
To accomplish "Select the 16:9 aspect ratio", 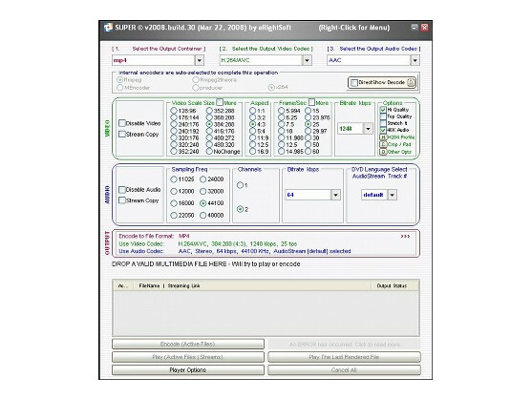I will 252,152.
